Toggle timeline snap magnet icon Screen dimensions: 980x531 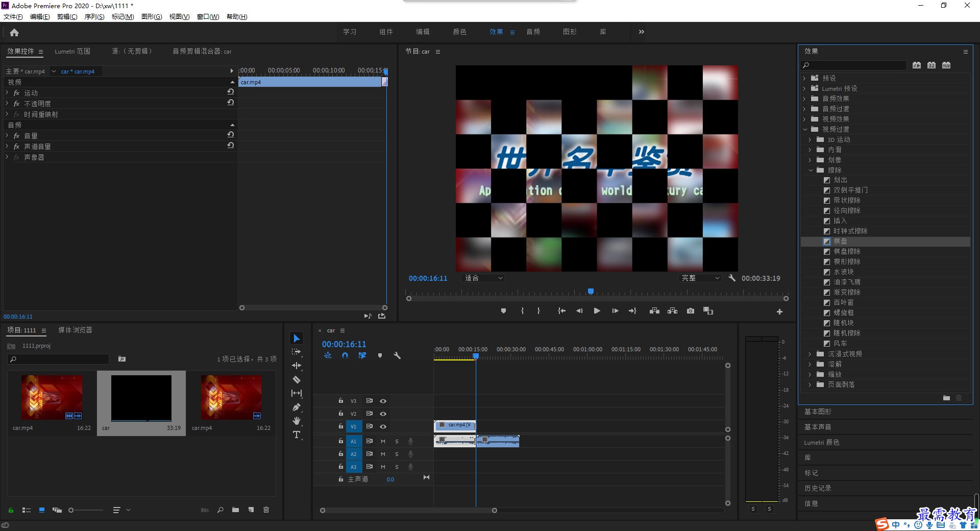pyautogui.click(x=345, y=355)
